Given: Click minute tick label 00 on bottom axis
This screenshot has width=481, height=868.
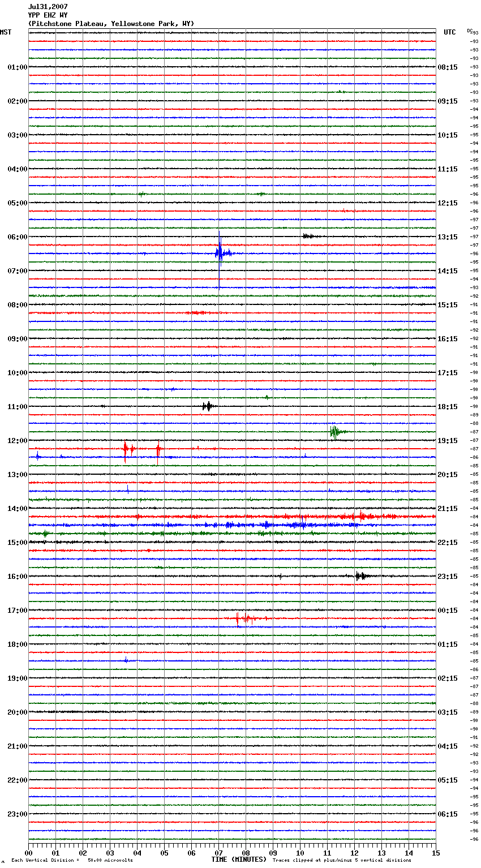Looking at the screenshot, I should (x=28, y=853).
